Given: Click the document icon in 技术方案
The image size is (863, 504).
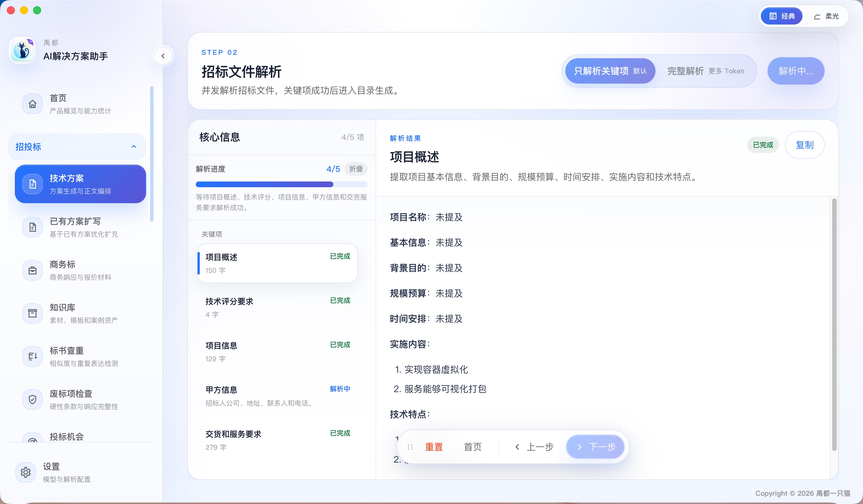Looking at the screenshot, I should point(33,184).
